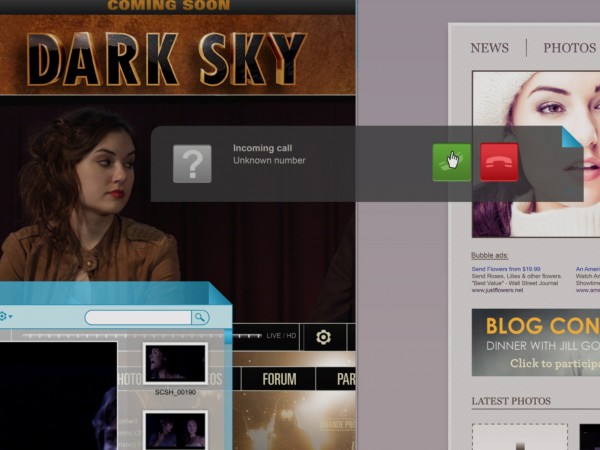Click the Bubble ads link

pos(489,255)
